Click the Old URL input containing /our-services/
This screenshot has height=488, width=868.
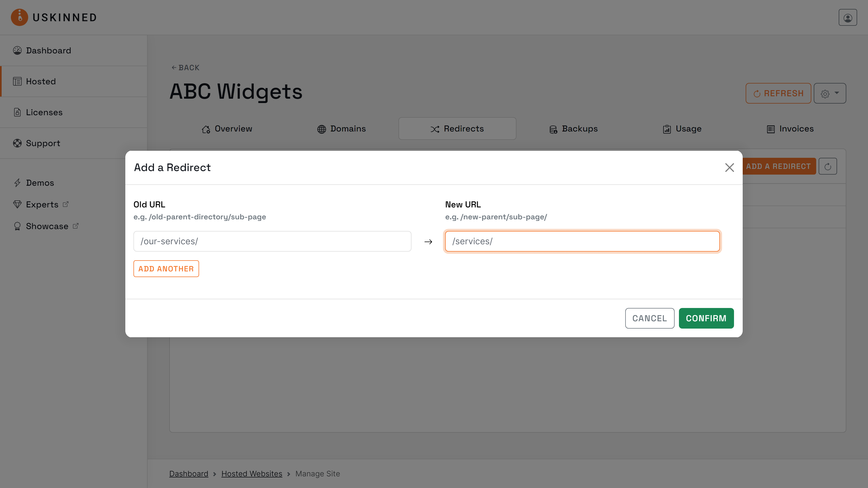tap(272, 241)
